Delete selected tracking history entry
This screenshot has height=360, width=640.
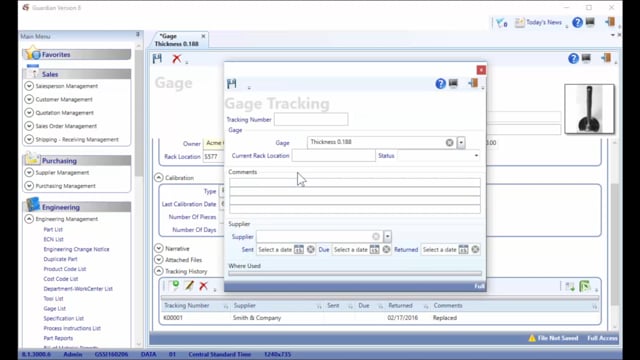[x=203, y=285]
